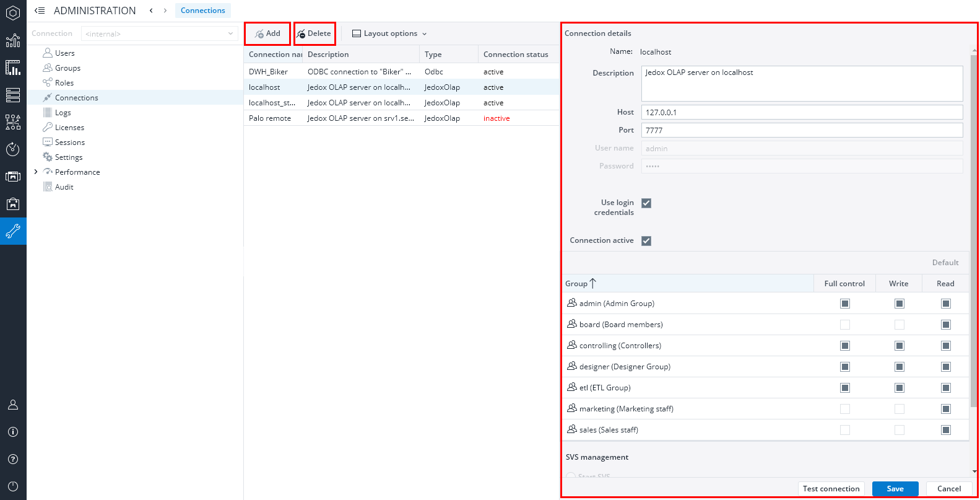Open the Reports chart icon in sidebar
The height and width of the screenshot is (500, 980).
(x=13, y=40)
